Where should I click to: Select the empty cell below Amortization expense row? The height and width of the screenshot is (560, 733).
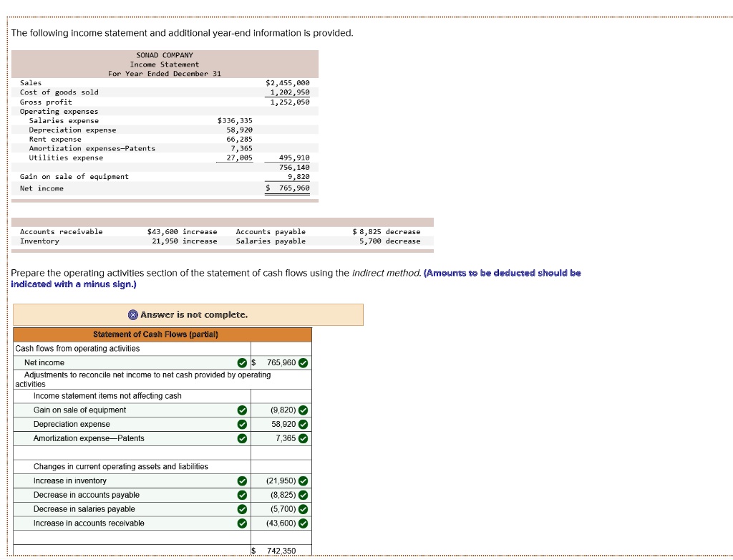(132, 453)
